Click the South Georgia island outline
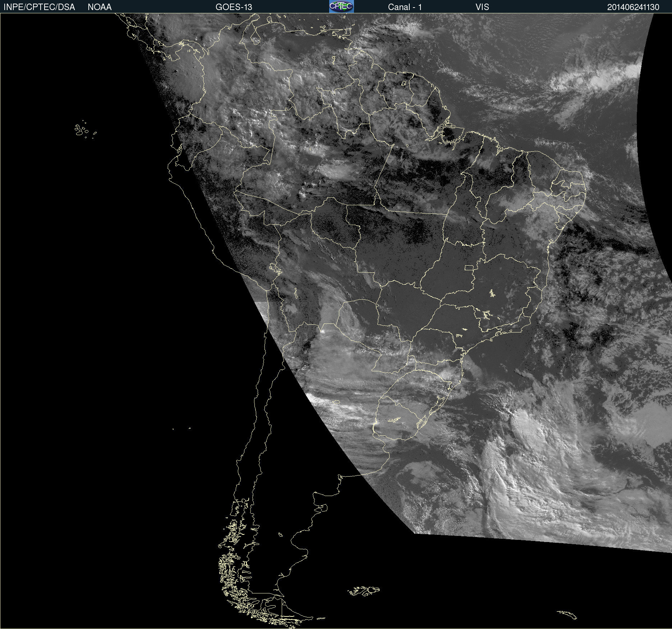 (x=567, y=615)
